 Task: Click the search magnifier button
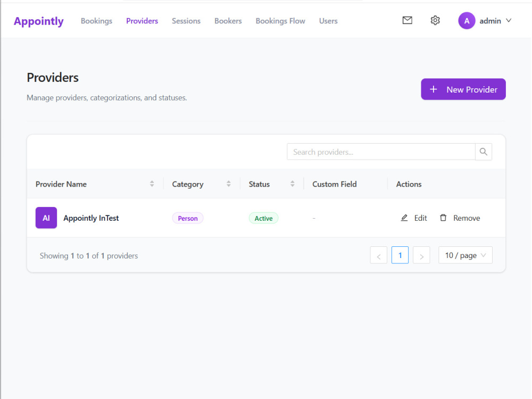point(483,152)
